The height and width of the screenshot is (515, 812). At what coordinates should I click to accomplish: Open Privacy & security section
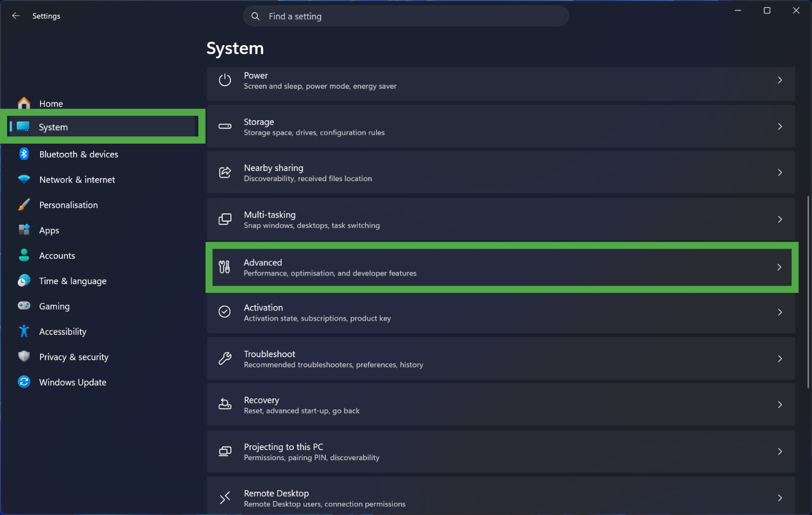[74, 357]
